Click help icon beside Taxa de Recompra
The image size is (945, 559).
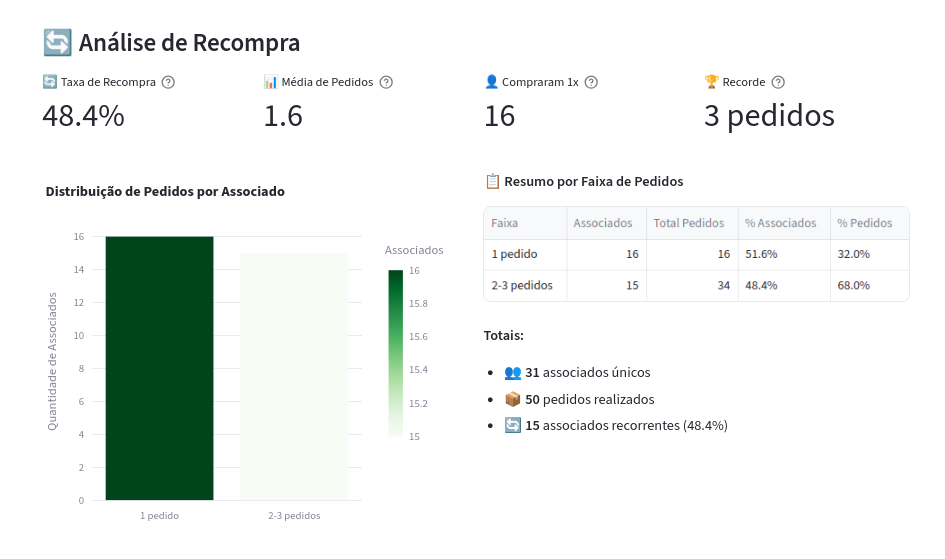[x=168, y=82]
